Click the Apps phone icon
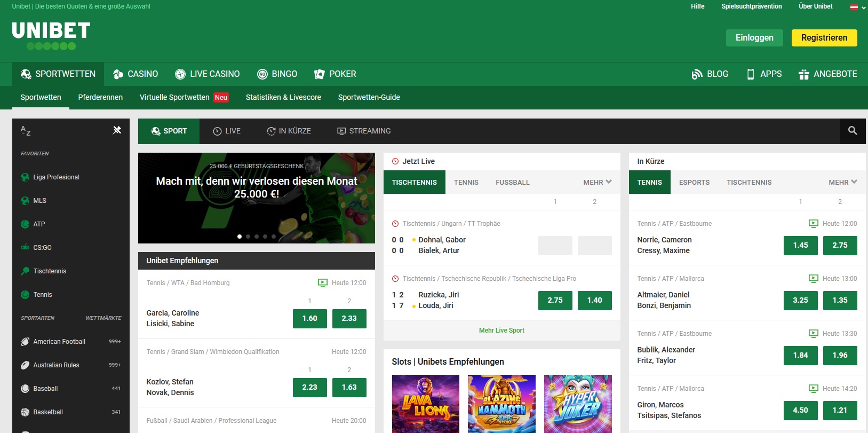 tap(750, 74)
